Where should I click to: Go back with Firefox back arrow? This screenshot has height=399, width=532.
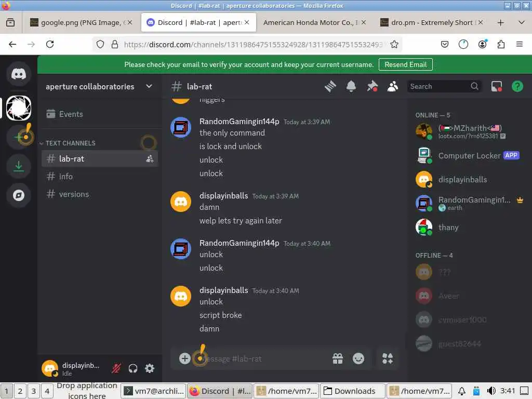coord(12,44)
